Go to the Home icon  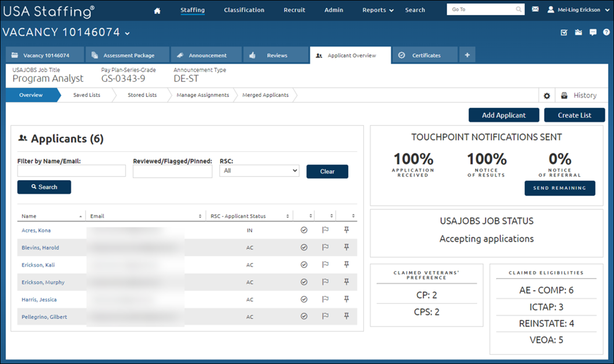point(157,10)
